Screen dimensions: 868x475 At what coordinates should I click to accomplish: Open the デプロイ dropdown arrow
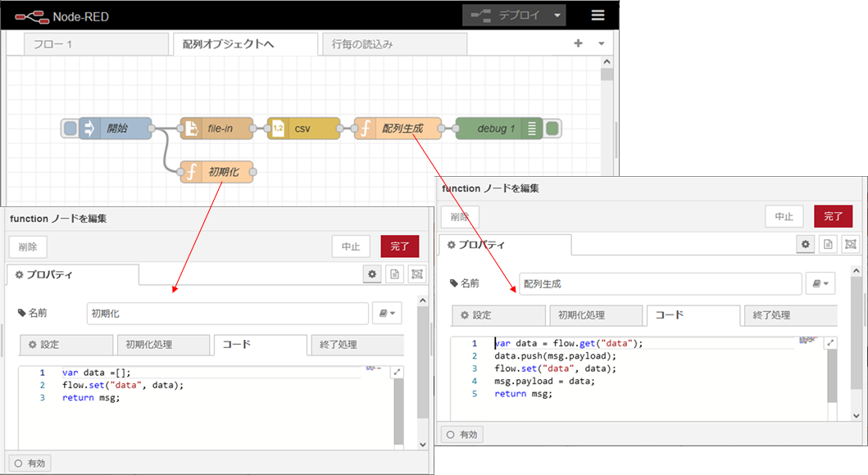557,16
